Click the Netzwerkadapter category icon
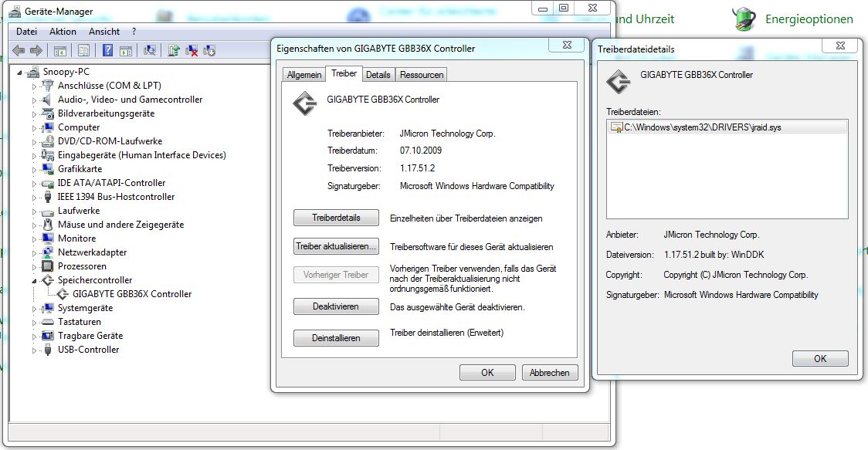This screenshot has width=868, height=450. tap(48, 252)
